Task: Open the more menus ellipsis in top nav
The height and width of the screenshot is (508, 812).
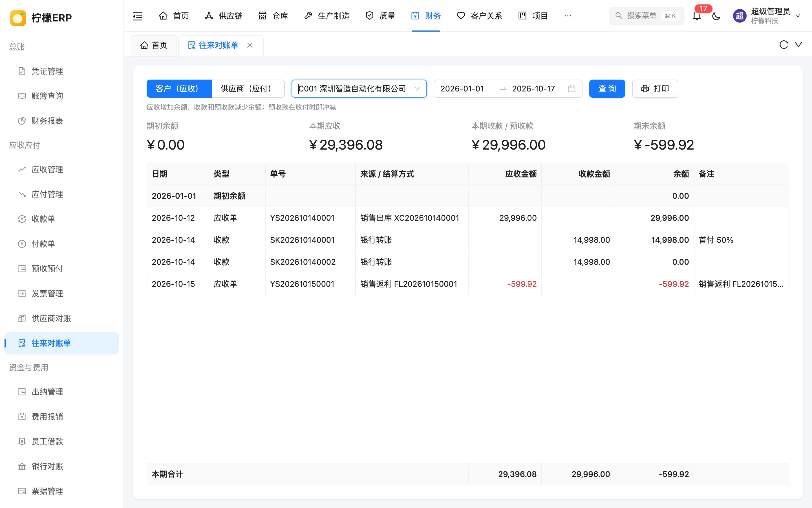Action: coord(568,16)
